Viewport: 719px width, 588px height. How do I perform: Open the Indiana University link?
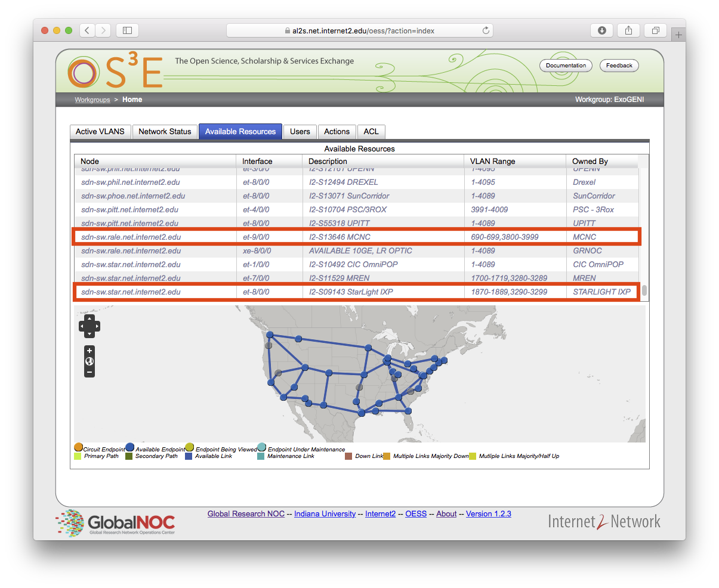pyautogui.click(x=325, y=514)
